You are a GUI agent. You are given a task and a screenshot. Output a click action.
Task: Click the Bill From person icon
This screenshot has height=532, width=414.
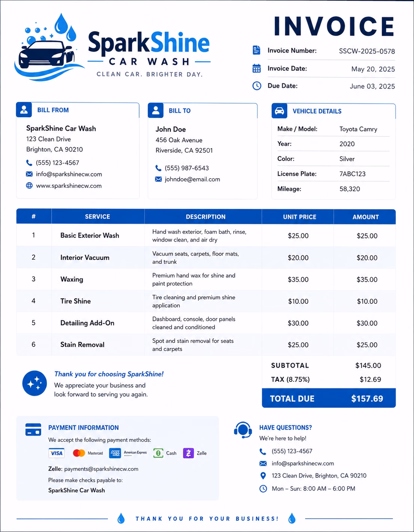click(24, 110)
